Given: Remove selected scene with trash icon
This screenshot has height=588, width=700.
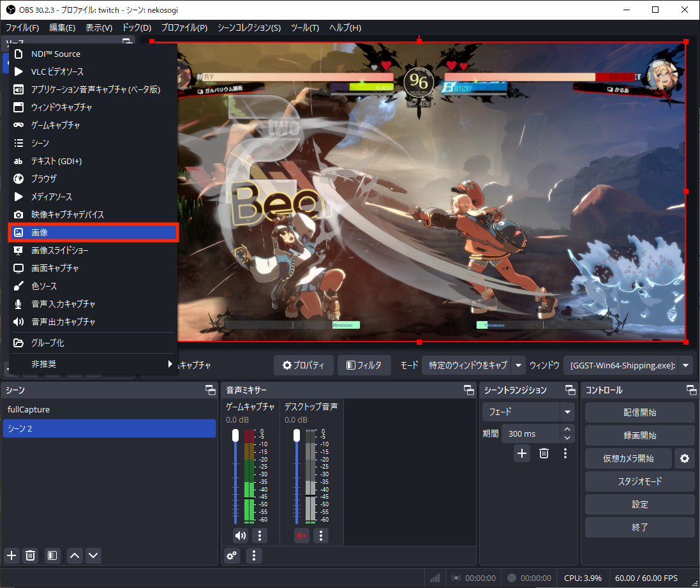Looking at the screenshot, I should [x=30, y=555].
